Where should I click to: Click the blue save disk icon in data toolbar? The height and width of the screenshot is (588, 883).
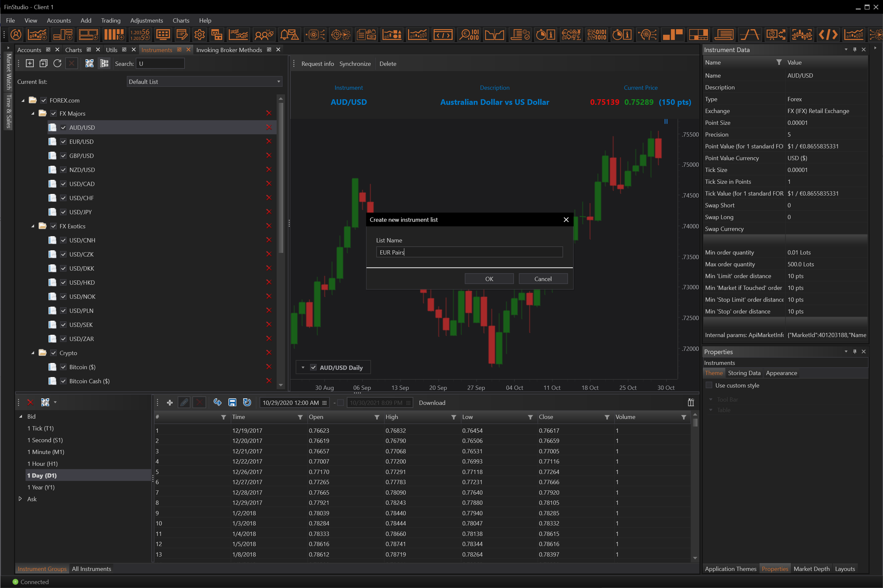232,402
